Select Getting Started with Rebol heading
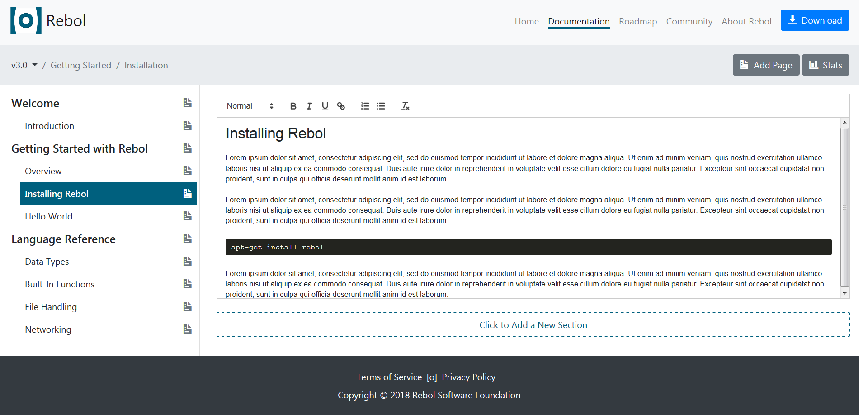 pyautogui.click(x=80, y=148)
